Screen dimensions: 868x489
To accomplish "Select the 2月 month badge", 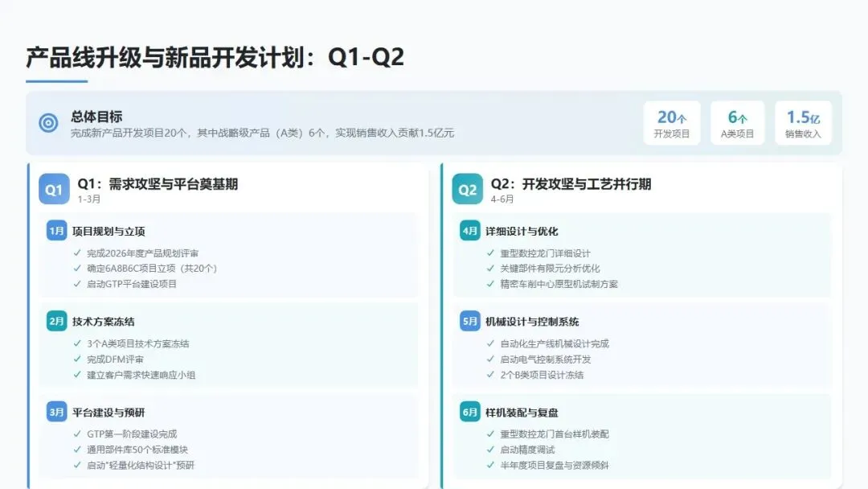I will 56,321.
